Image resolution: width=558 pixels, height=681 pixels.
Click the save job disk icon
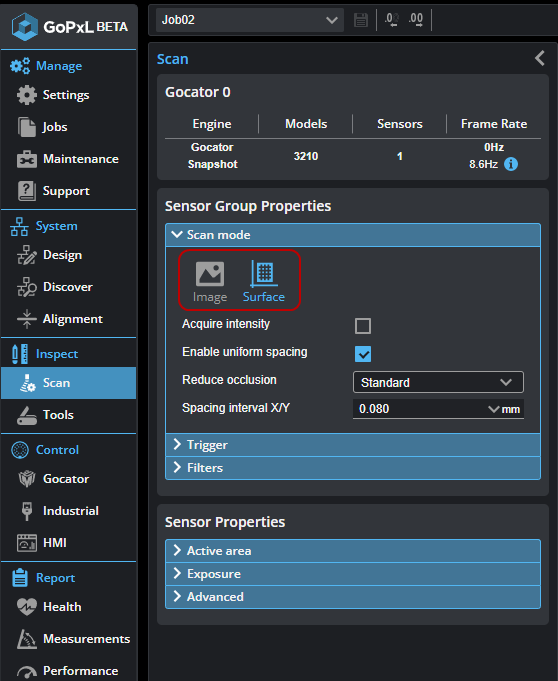pos(361,20)
